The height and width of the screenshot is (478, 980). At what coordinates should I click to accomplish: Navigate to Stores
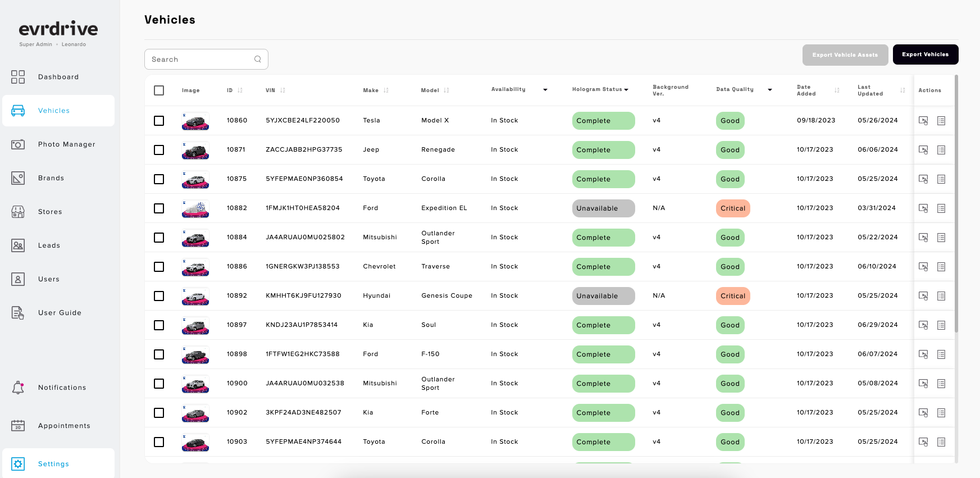[x=58, y=212]
